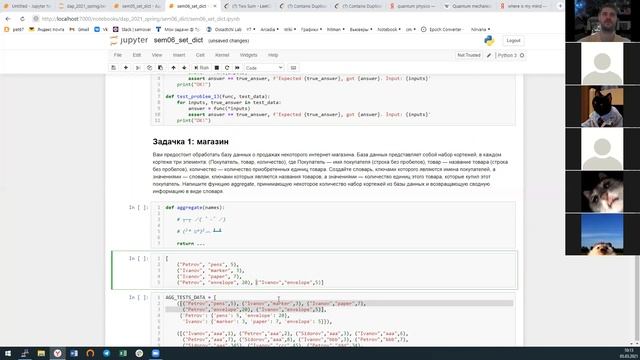Restart the kernel with the circular arrow icon
Screen dimensions: 640x360
point(227,68)
